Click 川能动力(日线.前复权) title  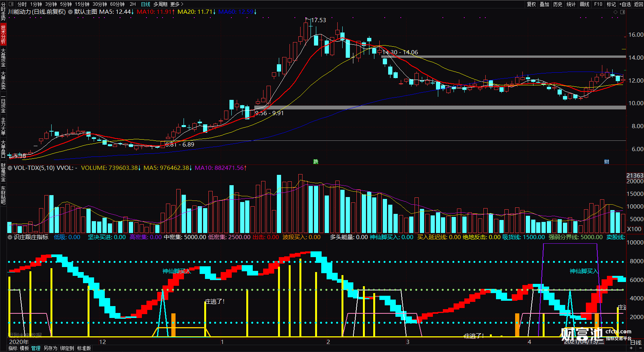[x=37, y=12]
